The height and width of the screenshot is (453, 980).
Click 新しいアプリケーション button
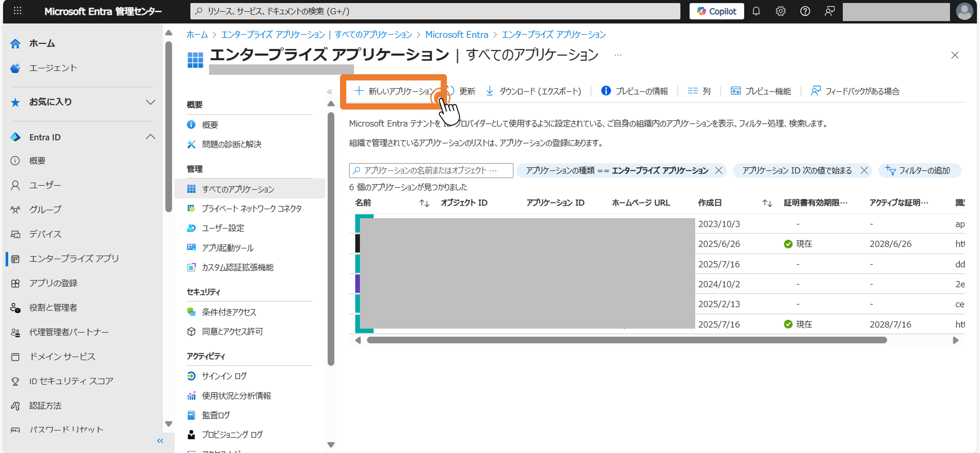[x=393, y=91]
